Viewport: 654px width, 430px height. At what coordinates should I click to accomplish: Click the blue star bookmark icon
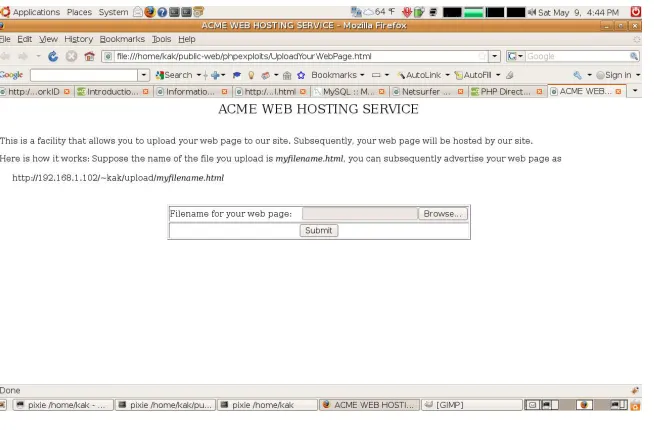[301, 75]
